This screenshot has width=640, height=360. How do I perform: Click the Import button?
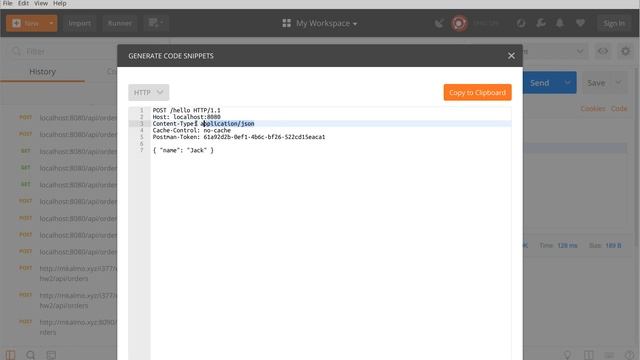pyautogui.click(x=80, y=23)
